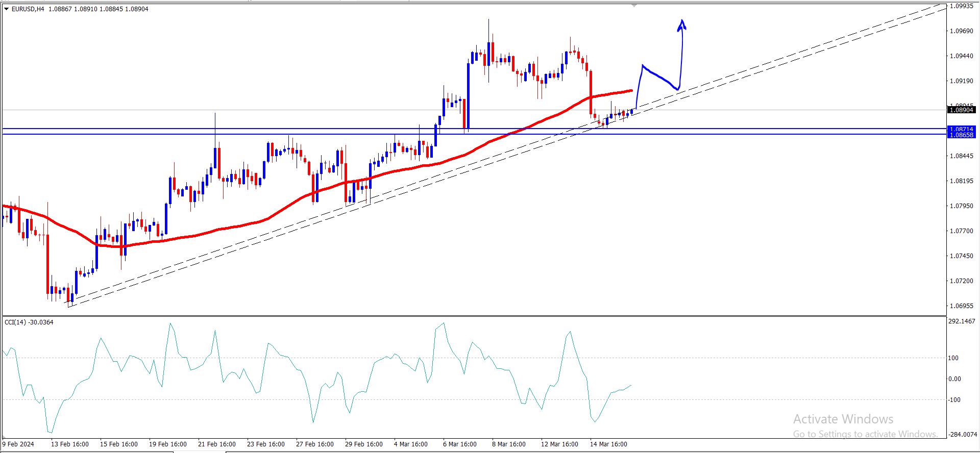Click the -284.0074 CCI scale value
This screenshot has width=980, height=453.
pos(962,435)
